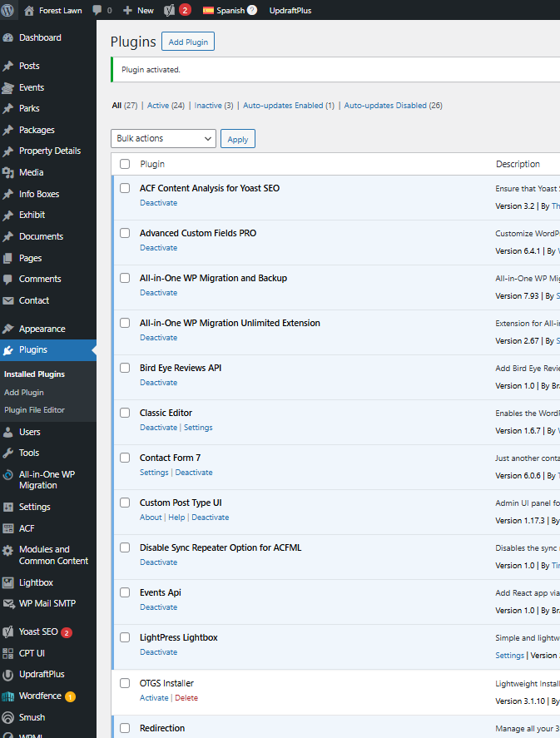Click the Media icon in sidebar
The width and height of the screenshot is (560, 738).
(x=8, y=173)
